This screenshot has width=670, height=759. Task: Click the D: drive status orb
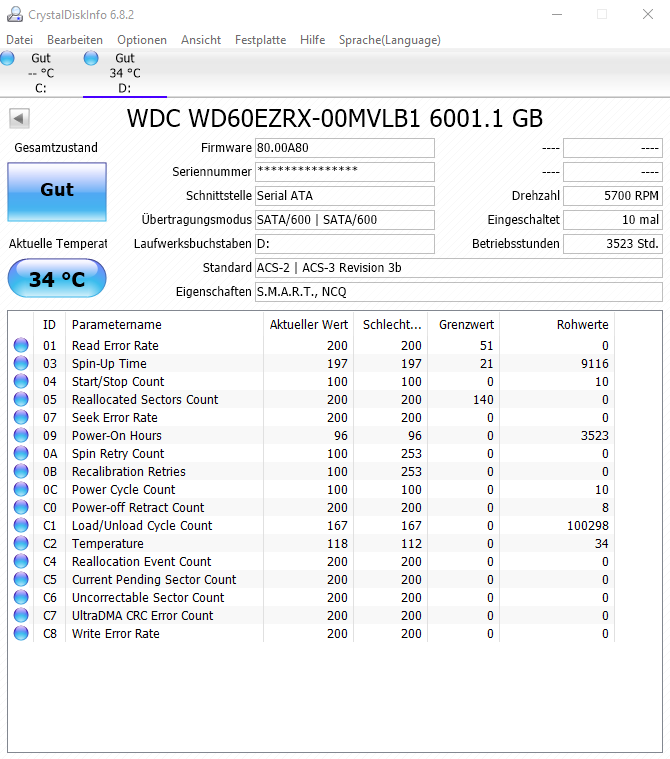pyautogui.click(x=91, y=58)
